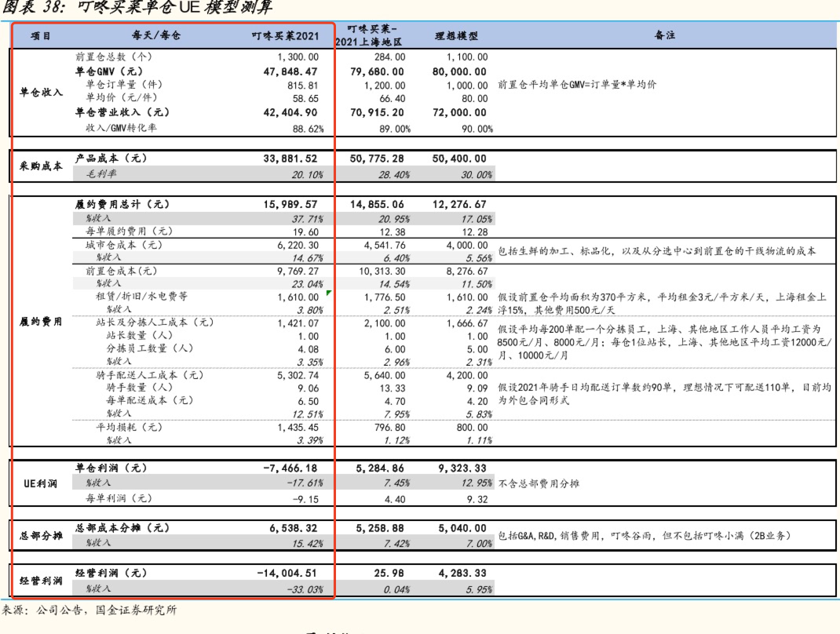
Task: Select the row label 骑手数量（人）
Action: point(139,387)
